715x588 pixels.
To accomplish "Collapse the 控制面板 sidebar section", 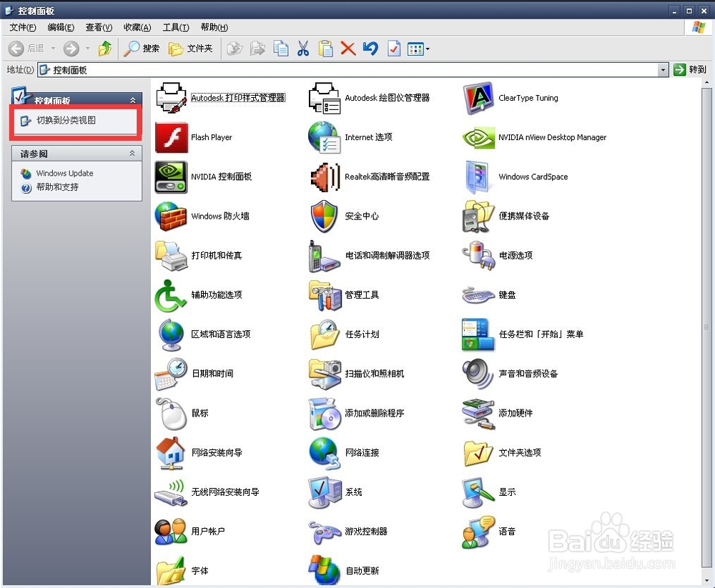I will click(133, 100).
